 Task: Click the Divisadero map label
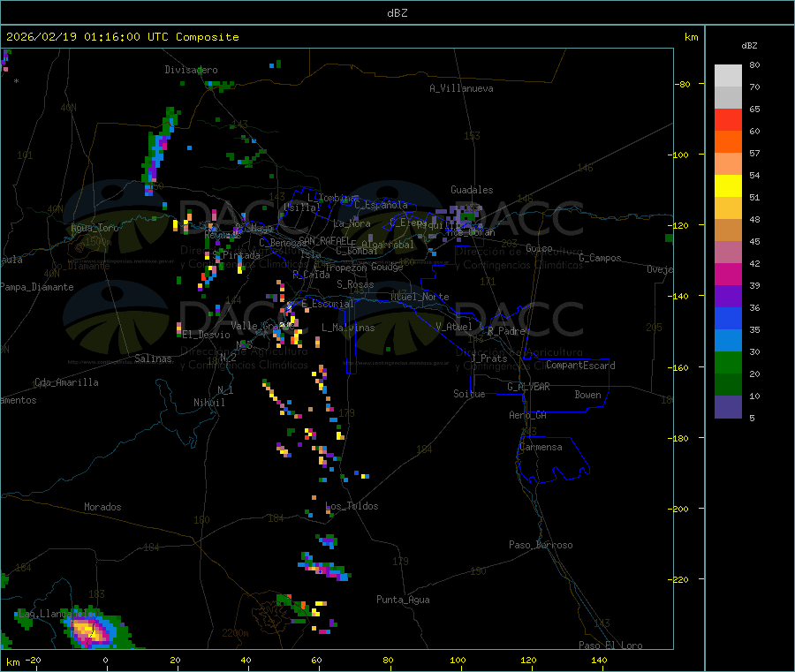pyautogui.click(x=191, y=70)
